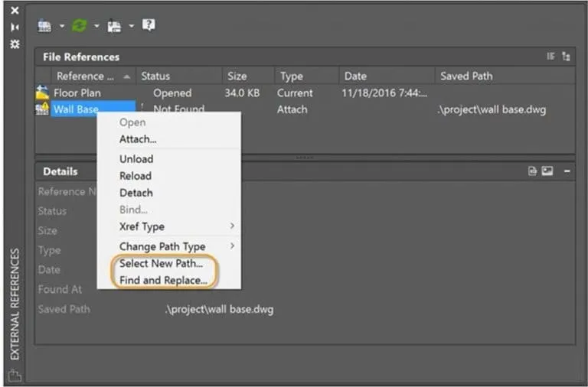
Task: Expand the Xref Type submenu
Action: click(168, 226)
